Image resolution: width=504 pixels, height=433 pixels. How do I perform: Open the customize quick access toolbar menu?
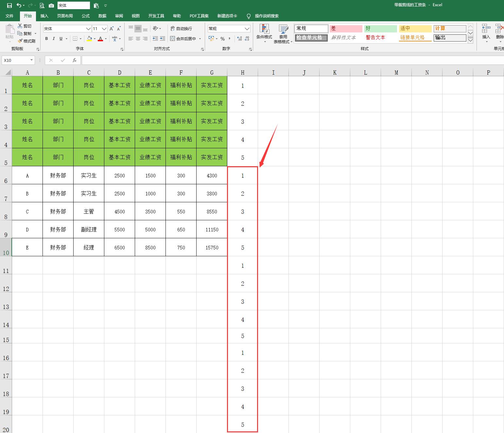click(x=105, y=6)
